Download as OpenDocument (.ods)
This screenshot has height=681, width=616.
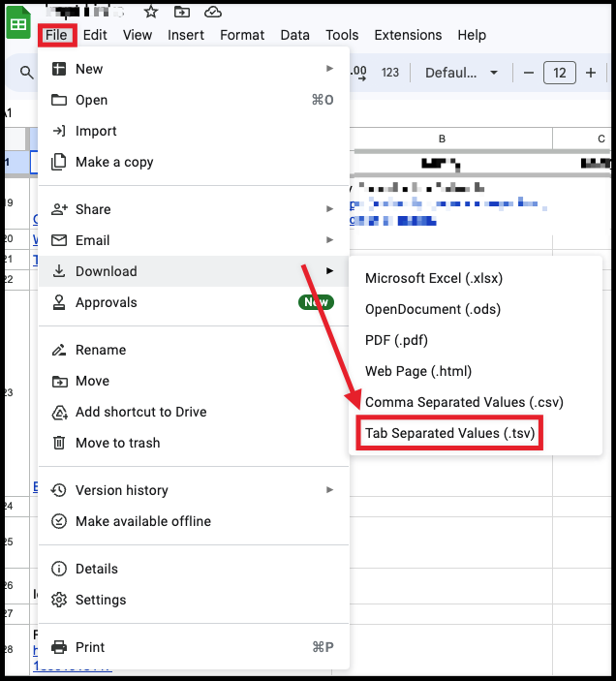(x=476, y=309)
